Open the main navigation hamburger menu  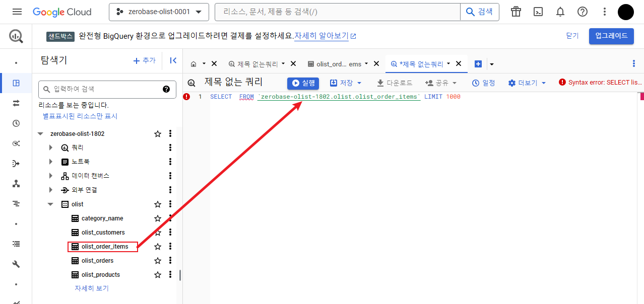17,12
